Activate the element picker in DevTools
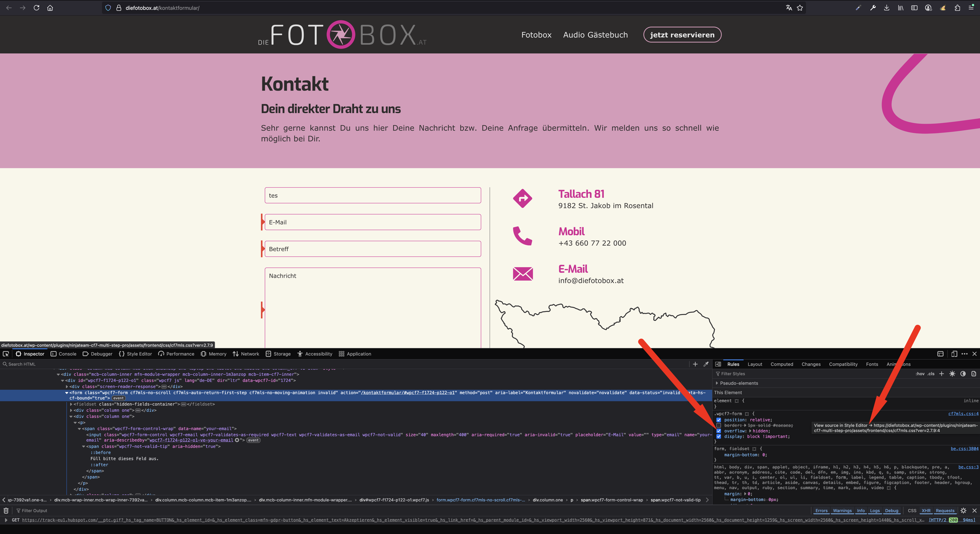 [x=6, y=354]
